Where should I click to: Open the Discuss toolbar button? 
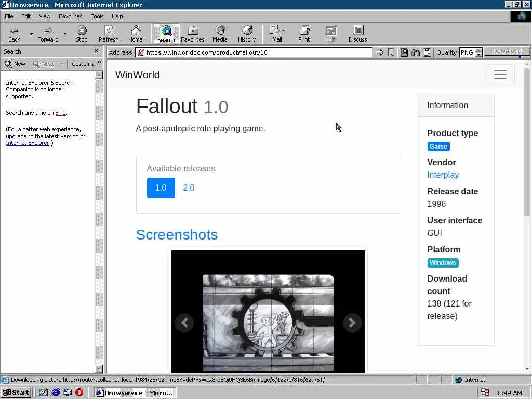click(x=357, y=34)
